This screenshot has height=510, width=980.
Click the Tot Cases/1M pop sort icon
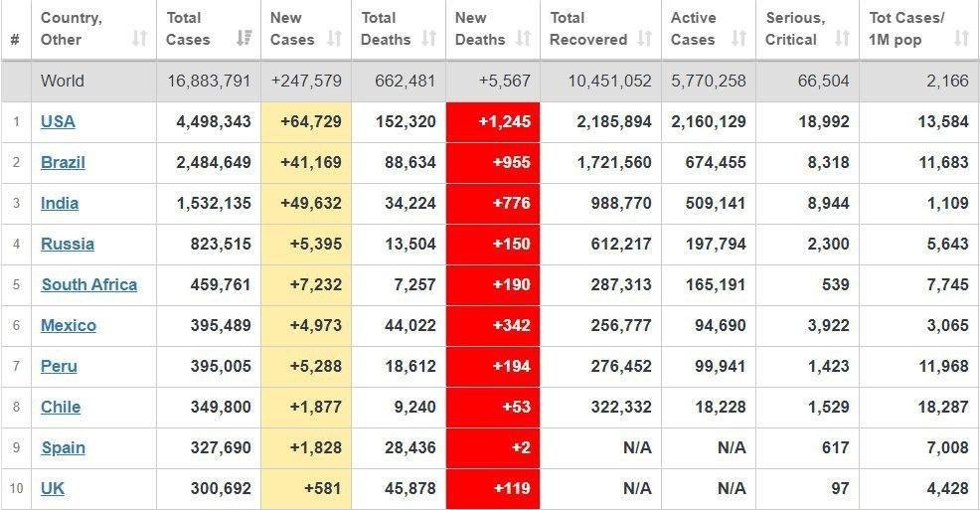pyautogui.click(x=960, y=40)
